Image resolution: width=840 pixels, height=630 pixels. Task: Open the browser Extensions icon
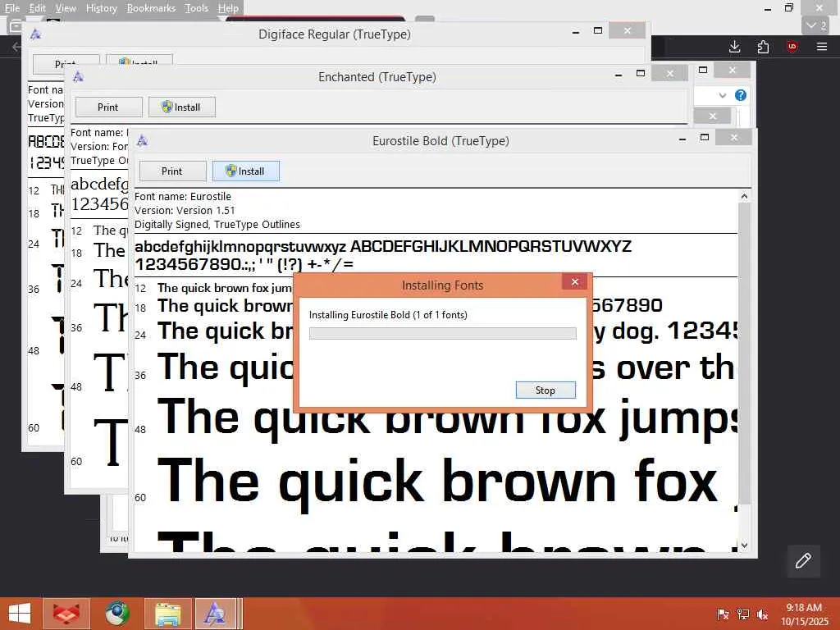764,47
